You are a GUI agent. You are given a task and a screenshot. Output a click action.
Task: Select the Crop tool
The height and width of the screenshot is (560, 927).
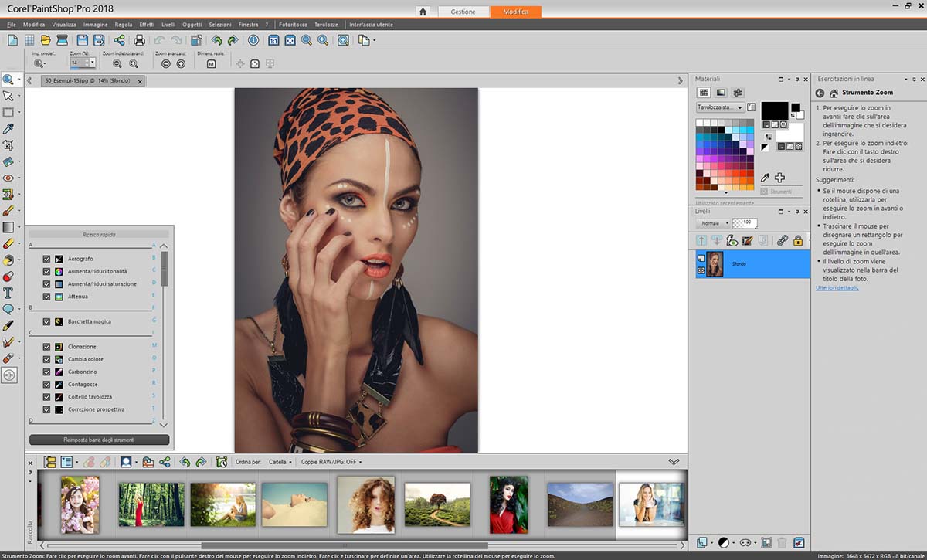pyautogui.click(x=8, y=145)
